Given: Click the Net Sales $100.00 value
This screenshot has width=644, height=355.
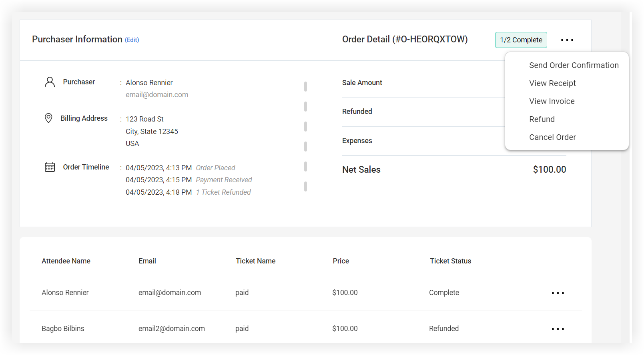Looking at the screenshot, I should [x=549, y=170].
